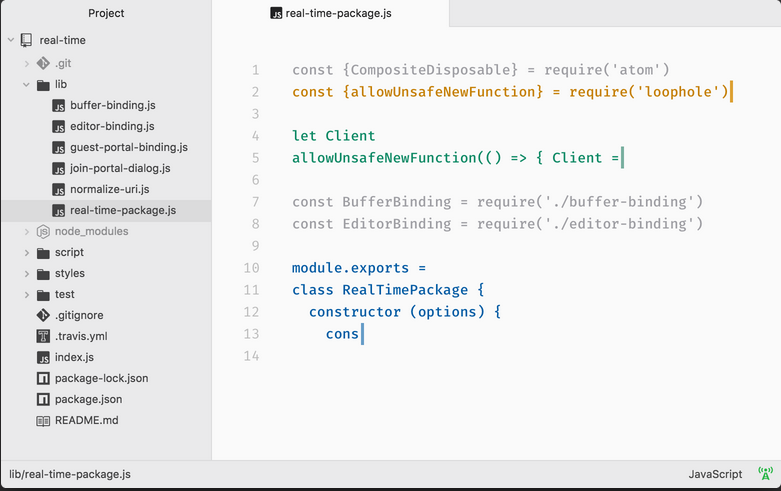The width and height of the screenshot is (781, 491).
Task: Expand the test folder
Action: (27, 294)
